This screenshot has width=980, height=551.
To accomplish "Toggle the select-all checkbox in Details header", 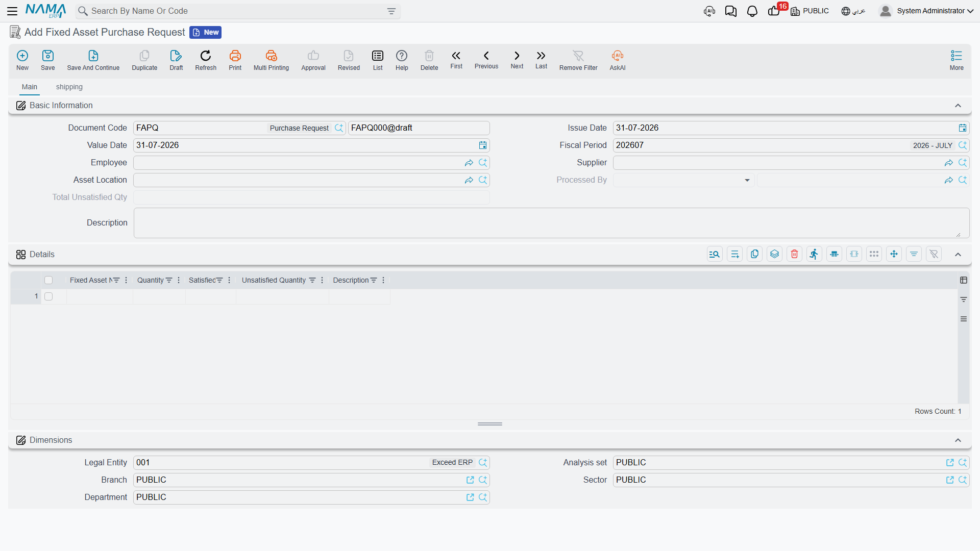I will [x=48, y=280].
